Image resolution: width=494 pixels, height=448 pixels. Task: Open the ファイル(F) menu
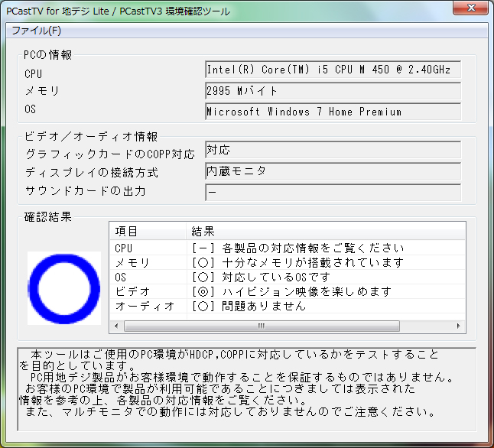coord(36,31)
